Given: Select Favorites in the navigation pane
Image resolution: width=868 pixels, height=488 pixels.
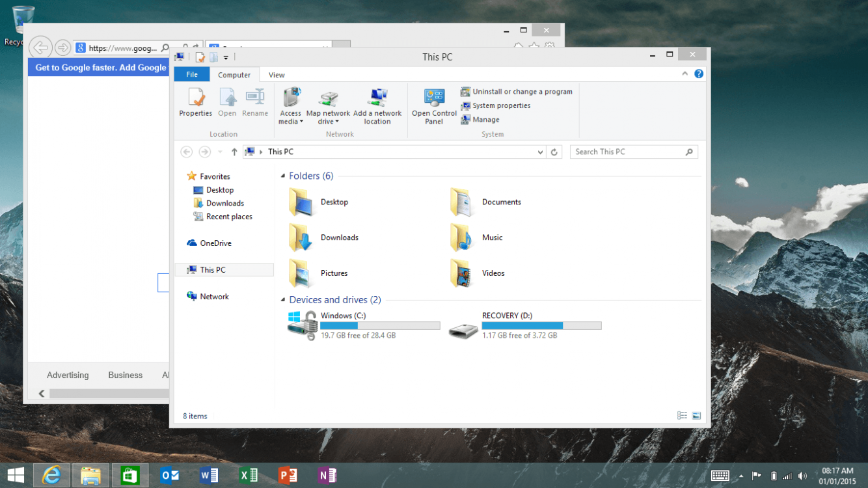Looking at the screenshot, I should pos(208,176).
